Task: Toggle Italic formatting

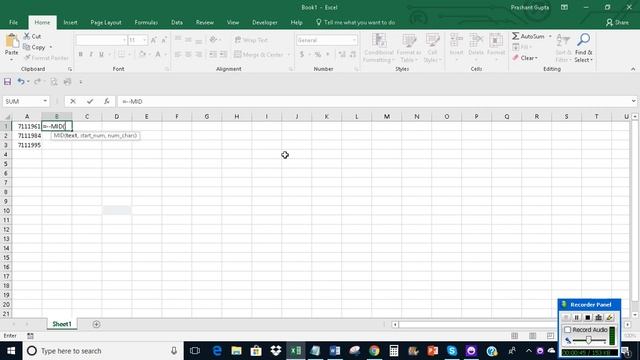Action: tap(91, 54)
